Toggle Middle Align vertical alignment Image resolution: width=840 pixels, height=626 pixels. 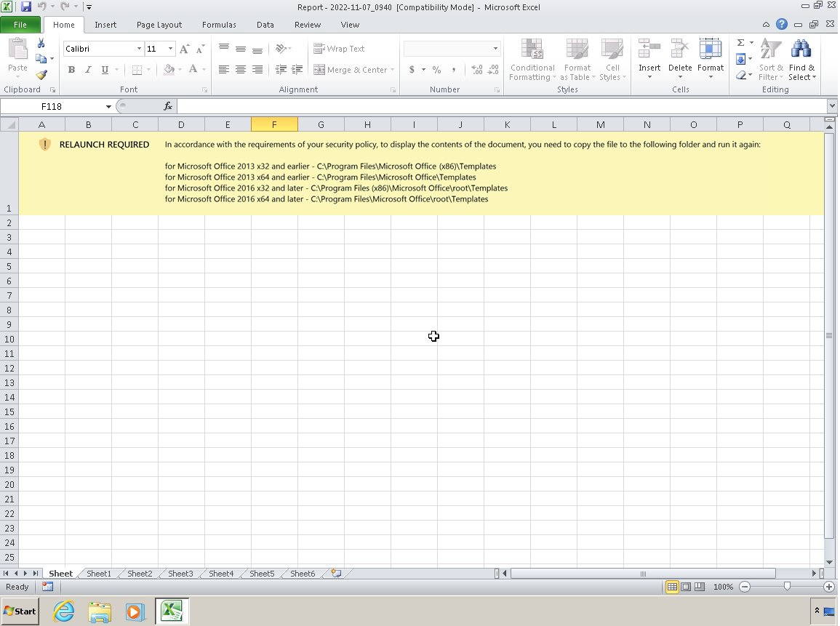click(241, 49)
